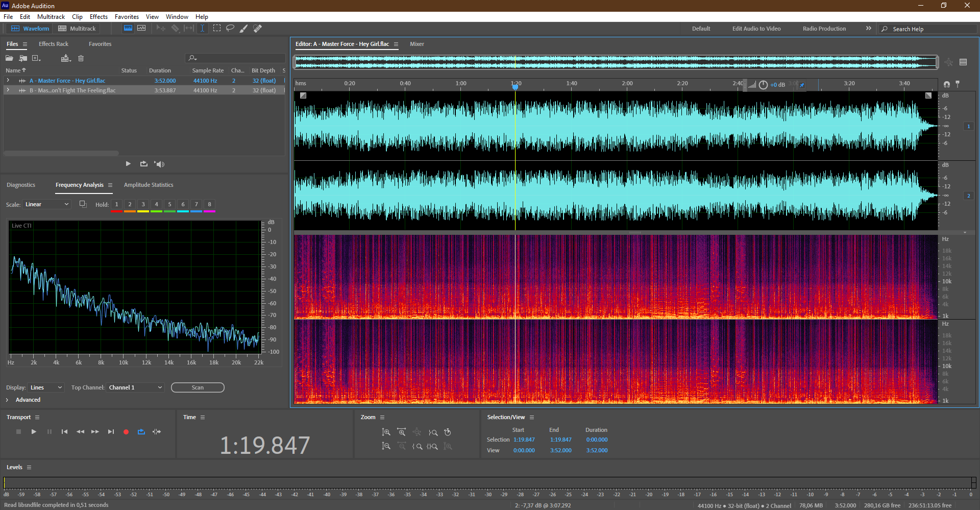The height and width of the screenshot is (510, 980).
Task: Click the Scan button
Action: coord(198,387)
